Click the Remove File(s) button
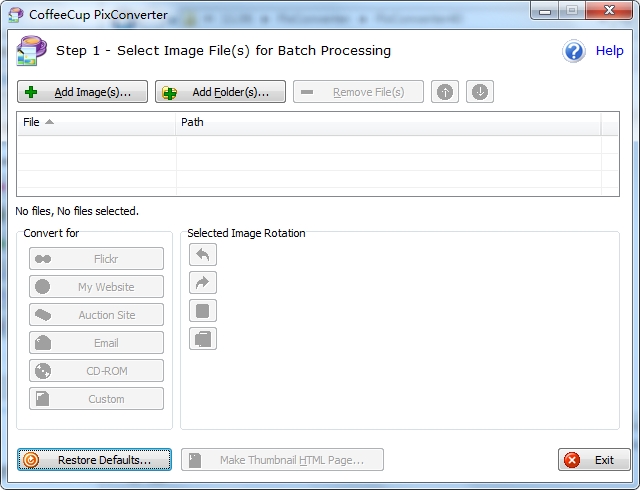This screenshot has height=490, width=640. click(x=358, y=92)
